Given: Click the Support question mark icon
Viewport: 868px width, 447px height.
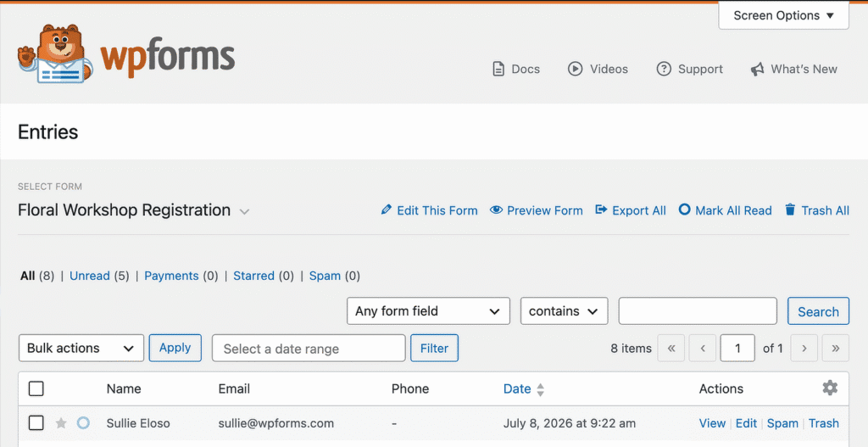Looking at the screenshot, I should (664, 70).
